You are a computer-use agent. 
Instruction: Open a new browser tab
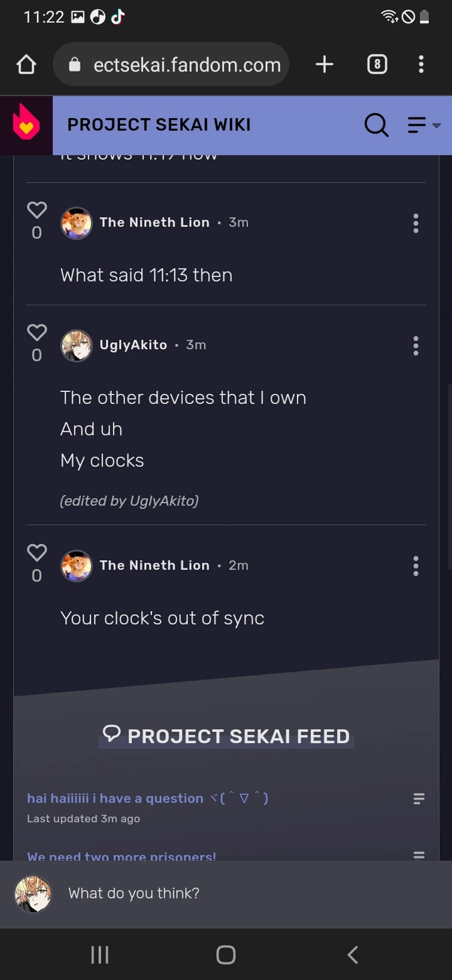tap(324, 64)
